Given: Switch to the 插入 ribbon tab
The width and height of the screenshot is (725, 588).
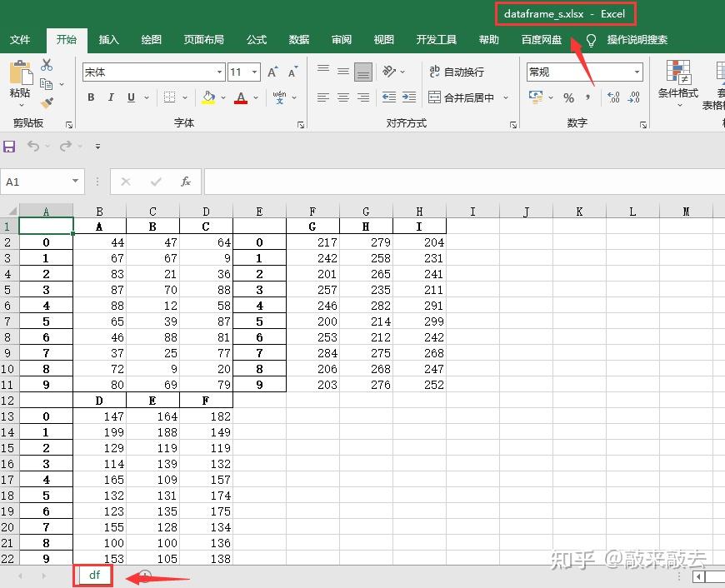Looking at the screenshot, I should pyautogui.click(x=108, y=39).
